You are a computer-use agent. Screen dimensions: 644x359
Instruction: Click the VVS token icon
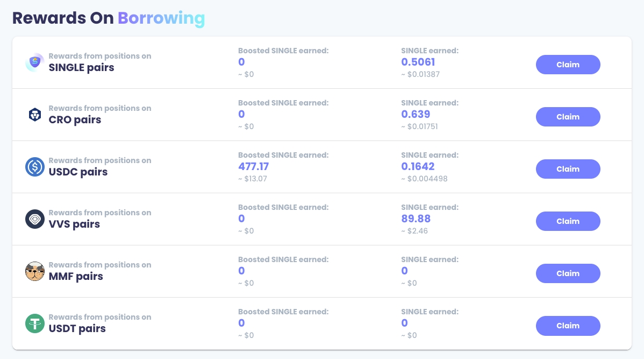tap(35, 219)
